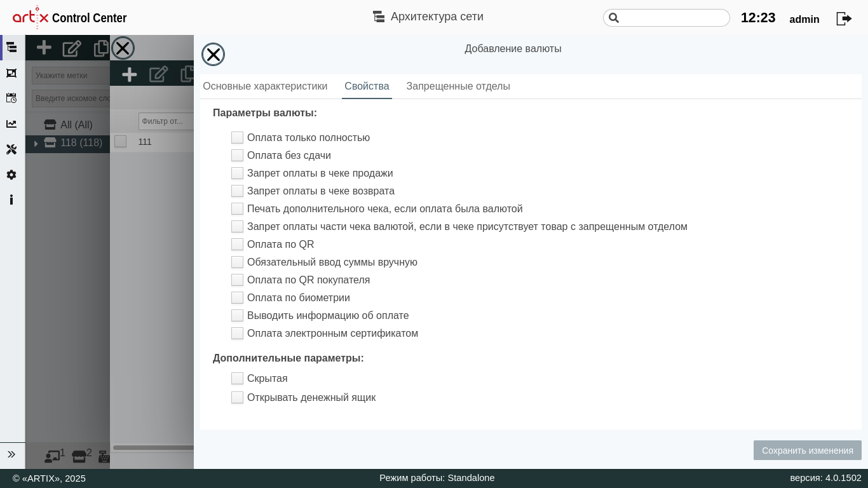This screenshot has width=868, height=488.
Task: Click the Сохранить изменения button
Action: tap(807, 451)
